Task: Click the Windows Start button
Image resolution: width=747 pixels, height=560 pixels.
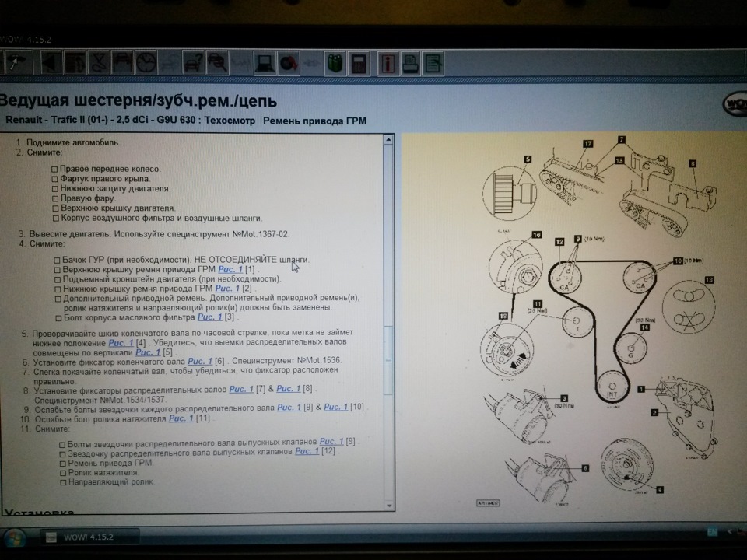Action: [x=13, y=537]
